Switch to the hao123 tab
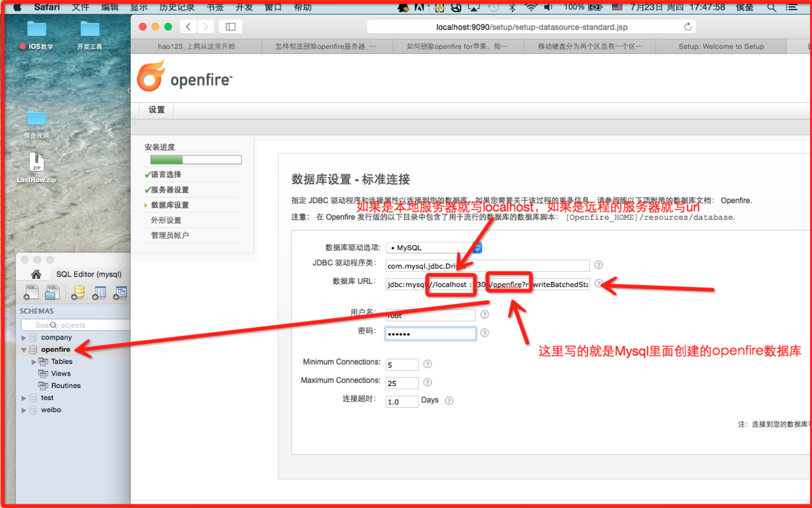Screen dimensions: 812x508 pos(196,47)
